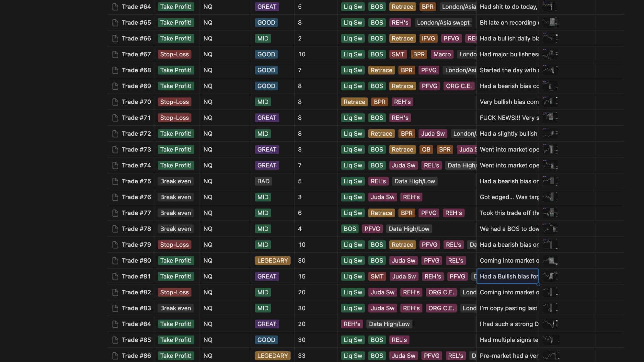
Task: Click the page icon beside Trade #86
Action: coord(115,356)
